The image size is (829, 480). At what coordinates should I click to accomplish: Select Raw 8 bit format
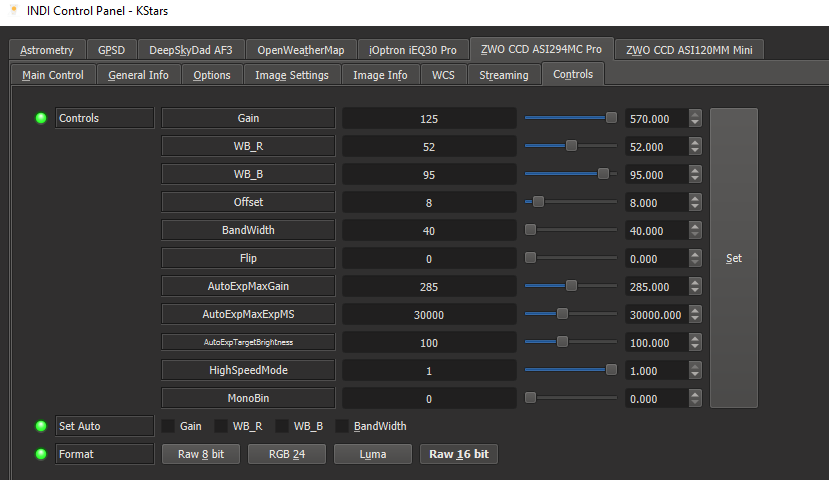click(x=201, y=454)
